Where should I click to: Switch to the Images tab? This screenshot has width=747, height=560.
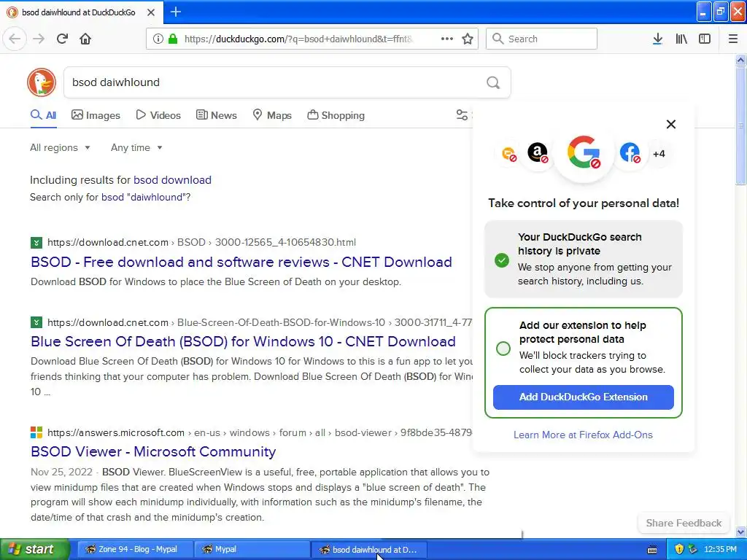coord(96,115)
